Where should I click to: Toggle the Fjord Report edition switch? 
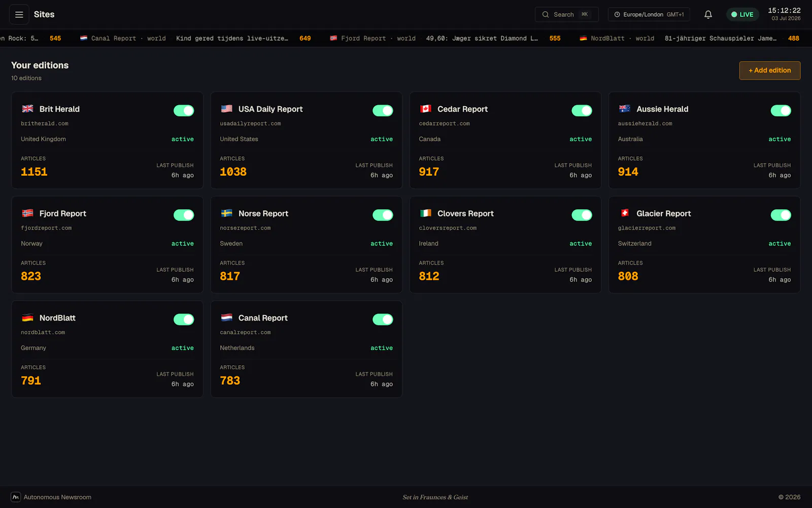[x=184, y=215]
